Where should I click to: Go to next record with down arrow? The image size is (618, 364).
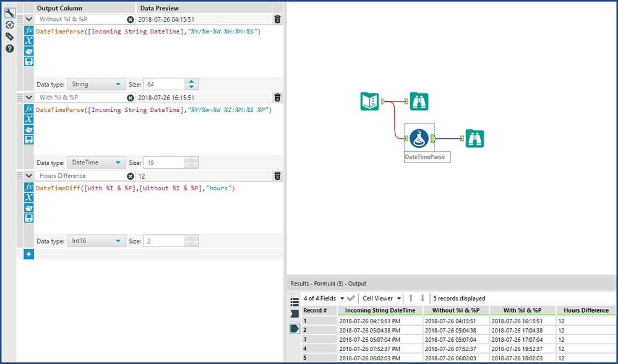pos(423,298)
